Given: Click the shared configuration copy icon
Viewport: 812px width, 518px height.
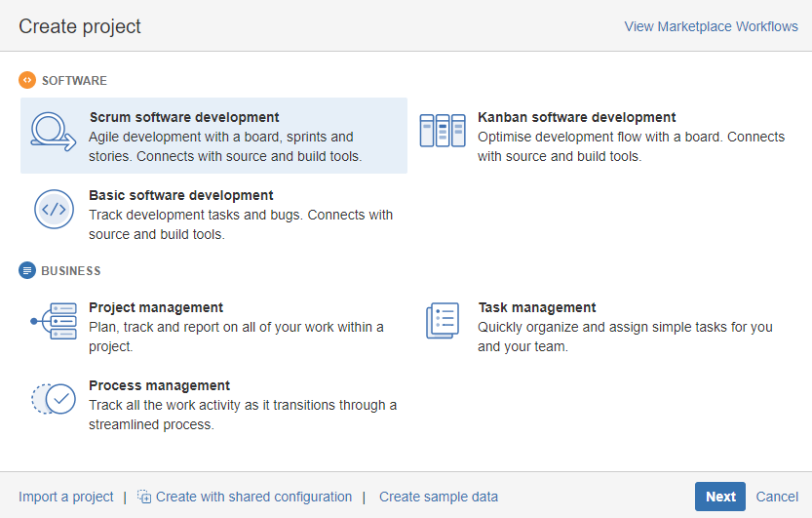Looking at the screenshot, I should pyautogui.click(x=144, y=497).
